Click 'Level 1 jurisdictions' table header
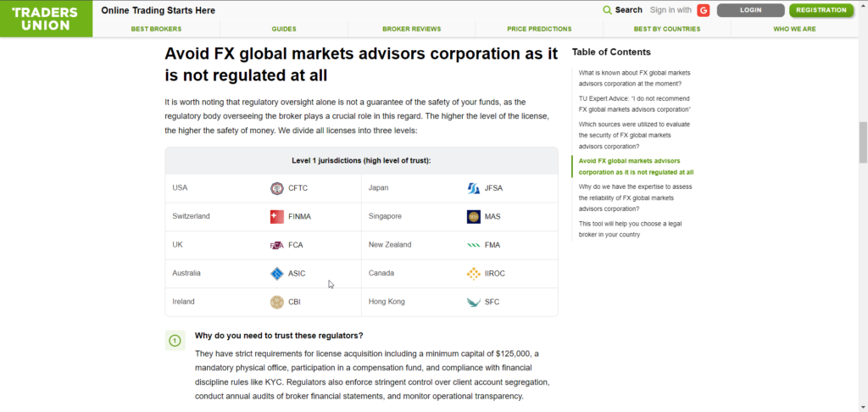Image resolution: width=868 pixels, height=412 pixels. pyautogui.click(x=361, y=160)
